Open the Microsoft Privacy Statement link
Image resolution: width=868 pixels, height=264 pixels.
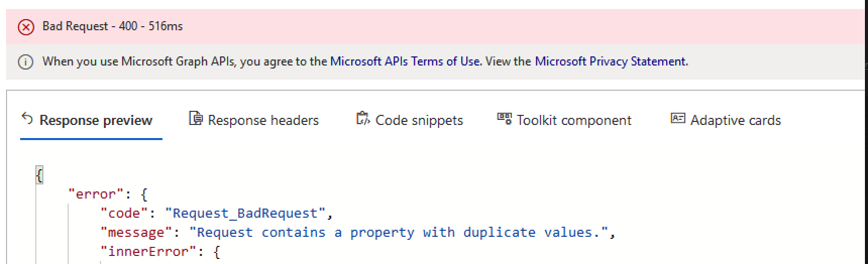(x=610, y=61)
